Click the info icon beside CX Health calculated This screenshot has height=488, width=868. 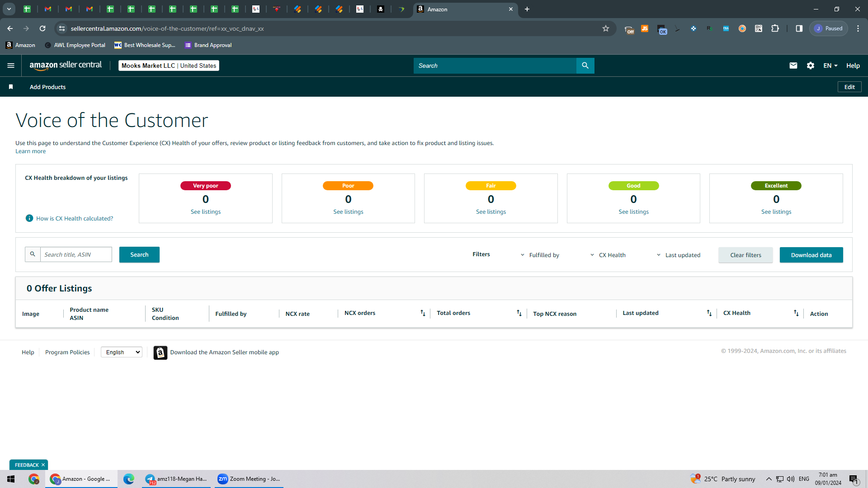pos(29,218)
